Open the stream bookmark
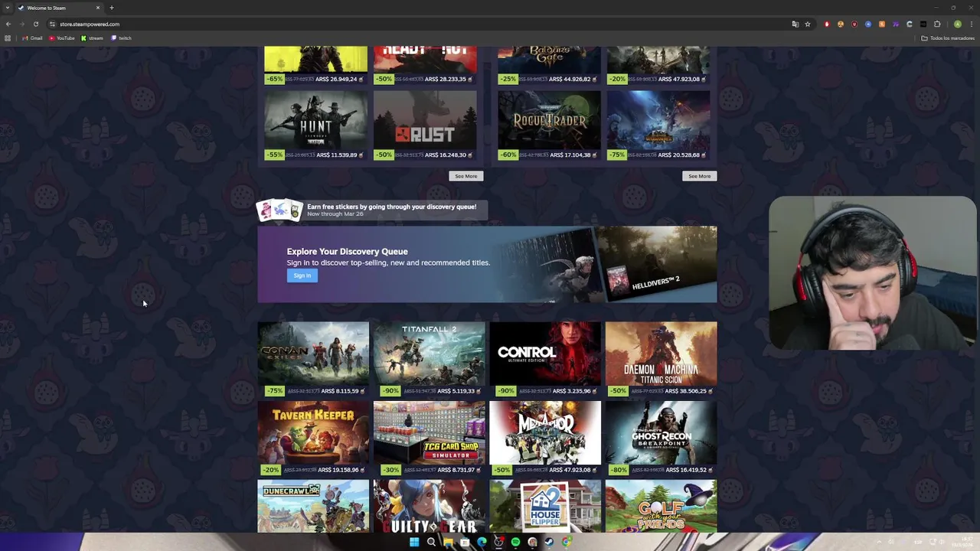The height and width of the screenshot is (551, 980). 92,37
